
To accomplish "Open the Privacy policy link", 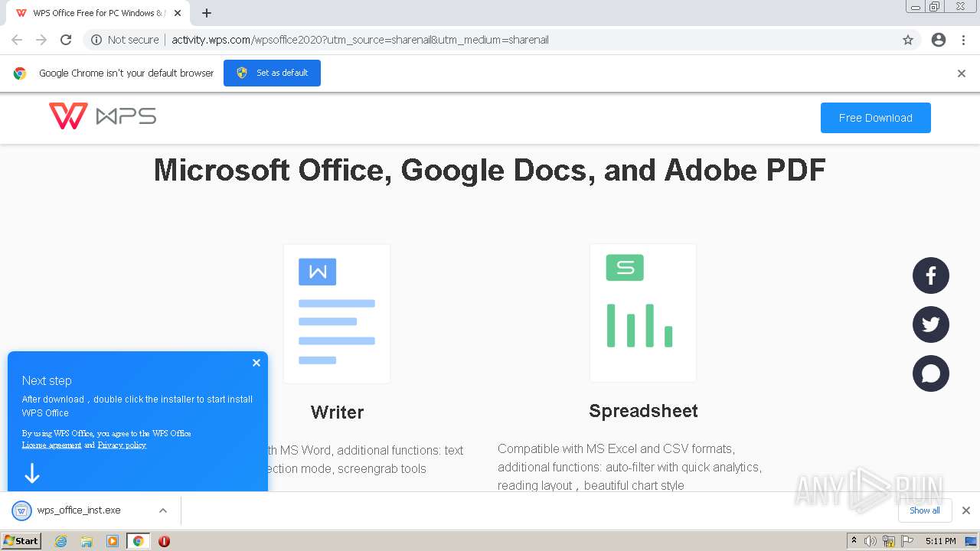I will click(122, 445).
